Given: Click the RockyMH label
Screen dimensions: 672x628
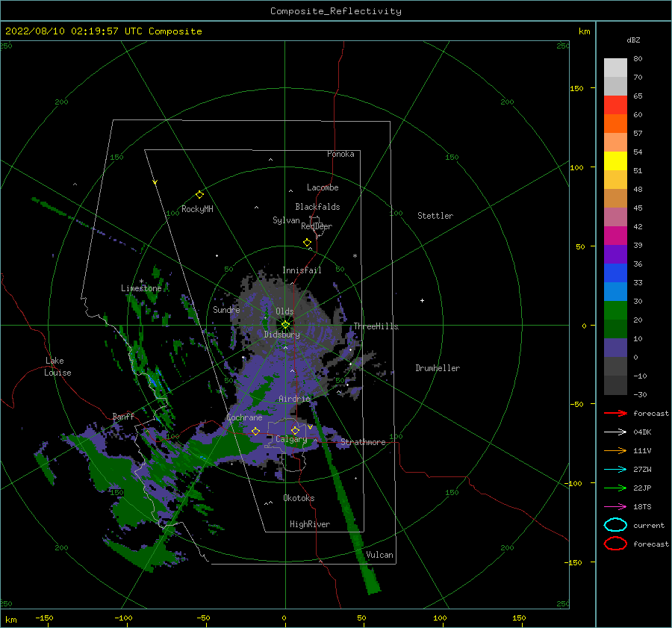Looking at the screenshot, I should (197, 209).
